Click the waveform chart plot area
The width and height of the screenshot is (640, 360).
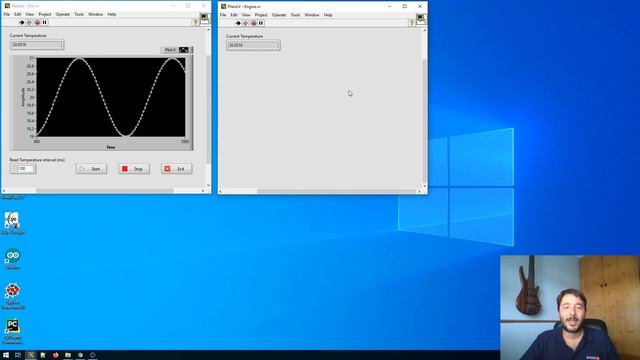111,97
